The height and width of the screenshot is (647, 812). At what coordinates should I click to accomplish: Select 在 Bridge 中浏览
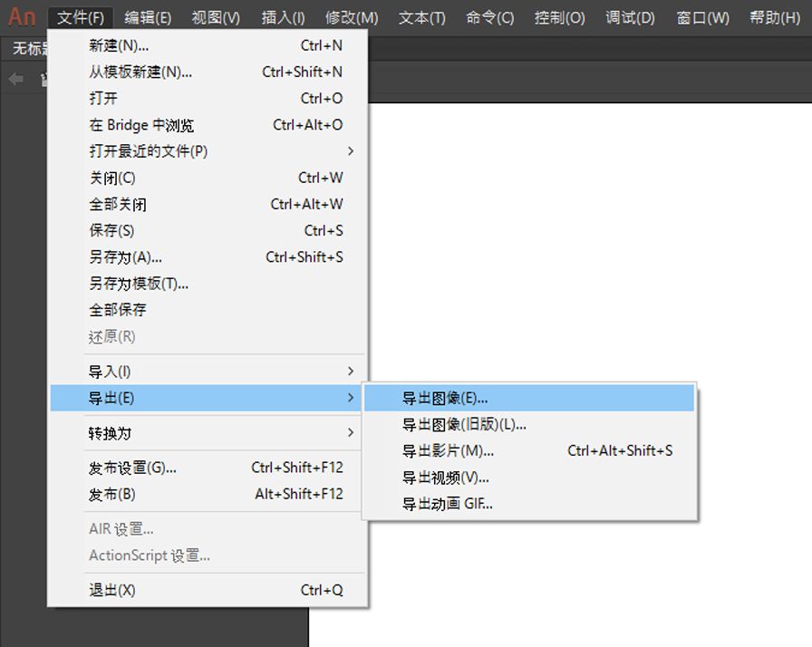(x=141, y=124)
